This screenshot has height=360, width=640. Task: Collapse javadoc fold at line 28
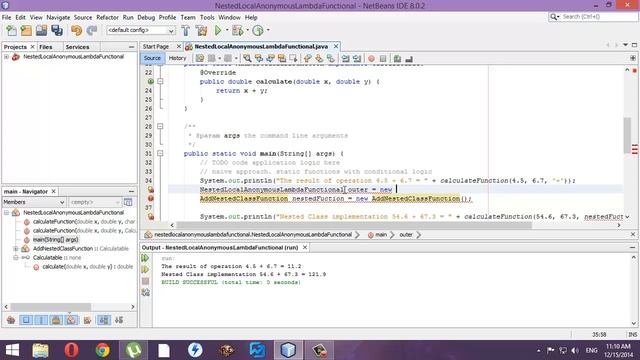[x=160, y=127]
